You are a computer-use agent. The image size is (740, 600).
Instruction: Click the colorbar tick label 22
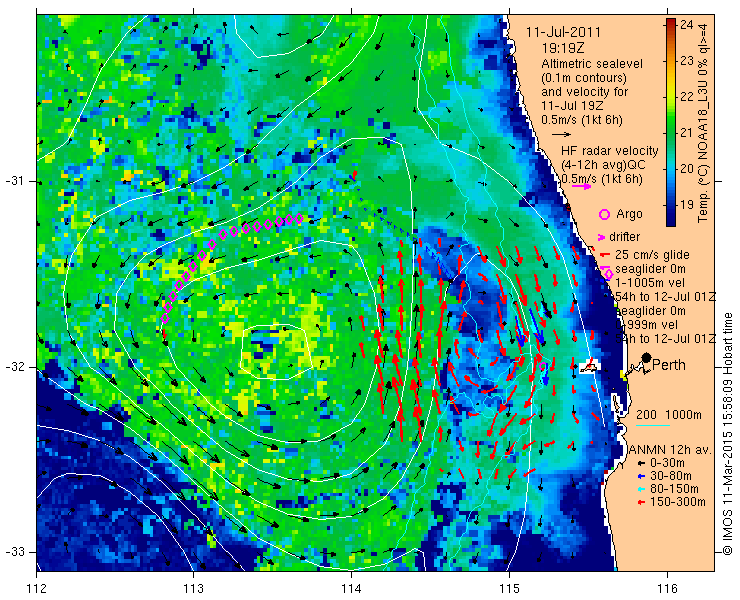(x=687, y=96)
